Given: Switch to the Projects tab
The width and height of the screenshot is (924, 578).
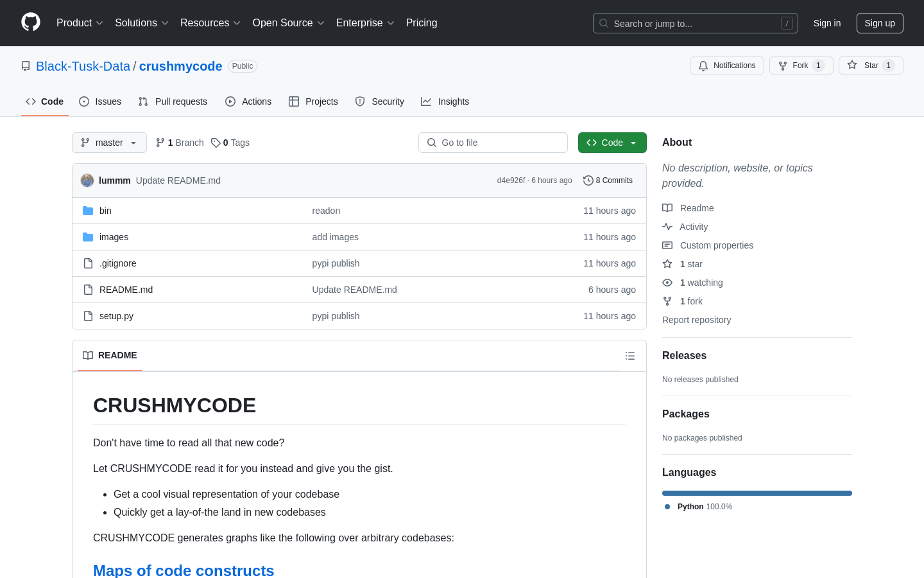Looking at the screenshot, I should coord(313,101).
